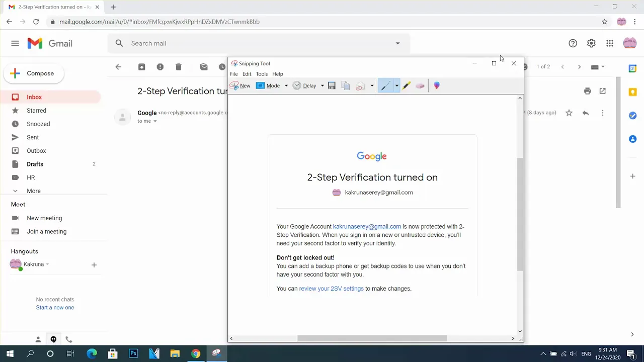644x362 pixels.
Task: Select the Highlighter tool
Action: (406, 86)
